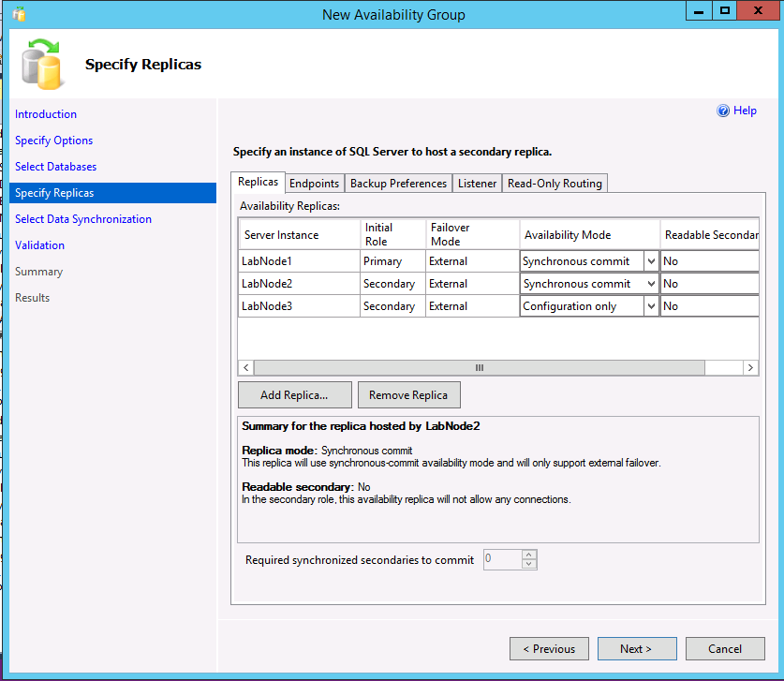Screen dimensions: 784x681
Task: Open LabNode1's Availability Mode dropdown
Action: click(651, 260)
